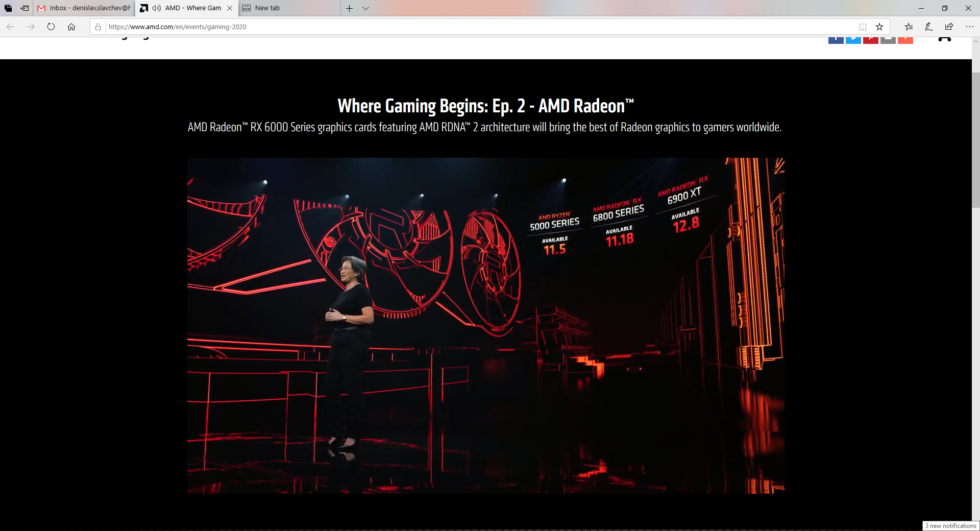
Task: Go forward to next page
Action: pyautogui.click(x=31, y=27)
